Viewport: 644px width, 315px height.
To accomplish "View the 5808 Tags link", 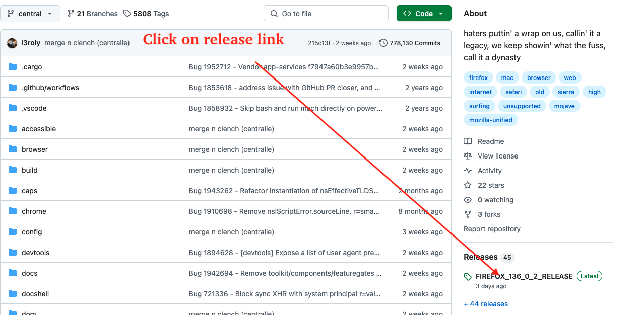I will pyautogui.click(x=146, y=14).
